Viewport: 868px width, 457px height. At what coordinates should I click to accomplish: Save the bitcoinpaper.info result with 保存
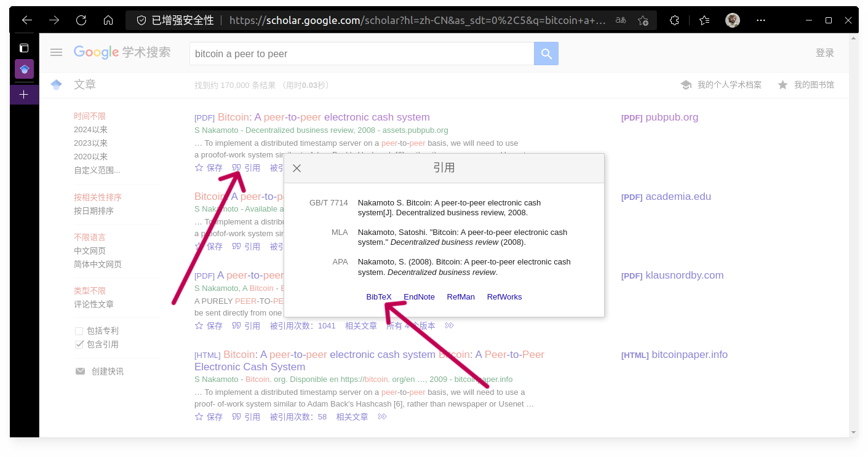209,417
